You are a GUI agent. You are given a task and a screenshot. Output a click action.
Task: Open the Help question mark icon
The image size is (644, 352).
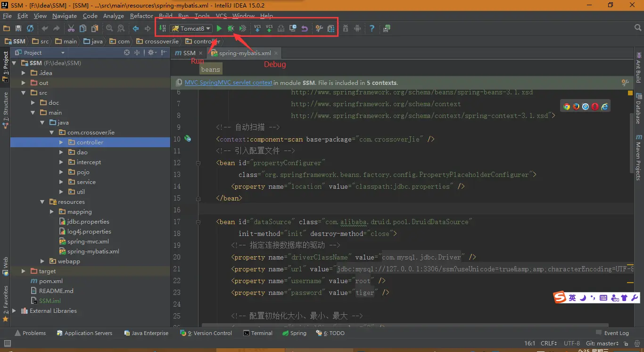click(372, 29)
